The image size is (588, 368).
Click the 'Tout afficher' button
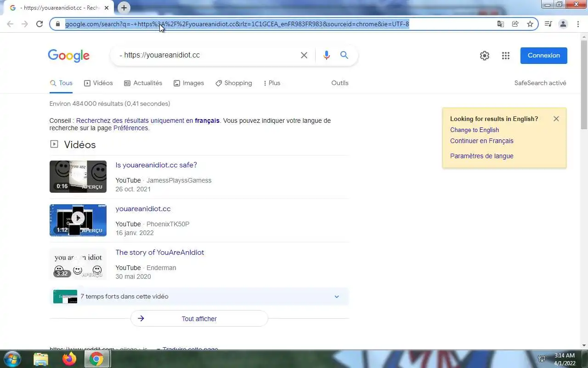coord(199,319)
